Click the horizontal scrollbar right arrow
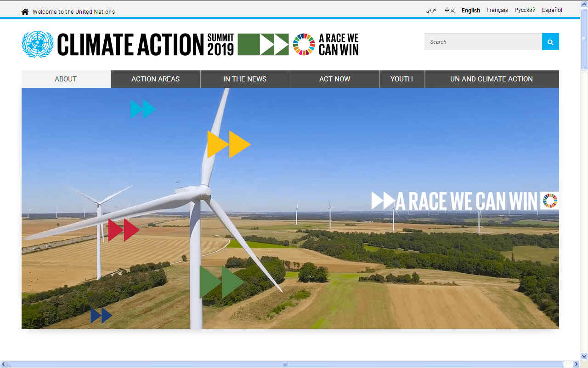This screenshot has width=588, height=368. pyautogui.click(x=577, y=364)
